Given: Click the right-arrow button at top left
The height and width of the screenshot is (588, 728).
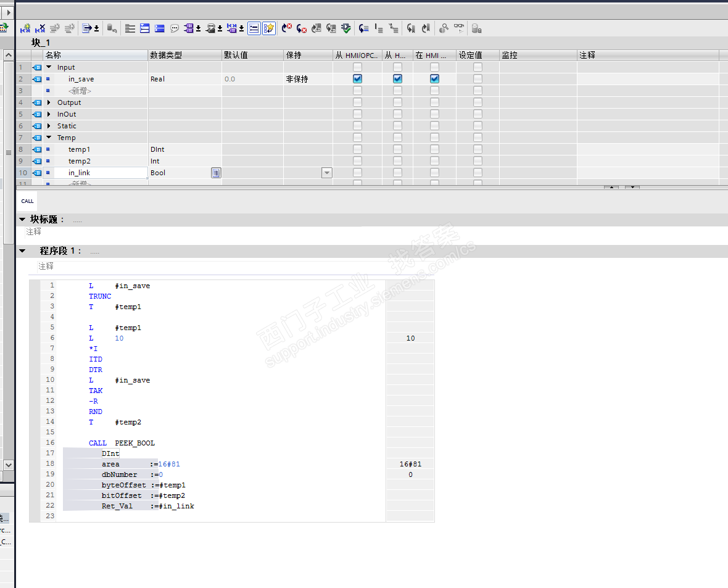Looking at the screenshot, I should click(x=9, y=12).
